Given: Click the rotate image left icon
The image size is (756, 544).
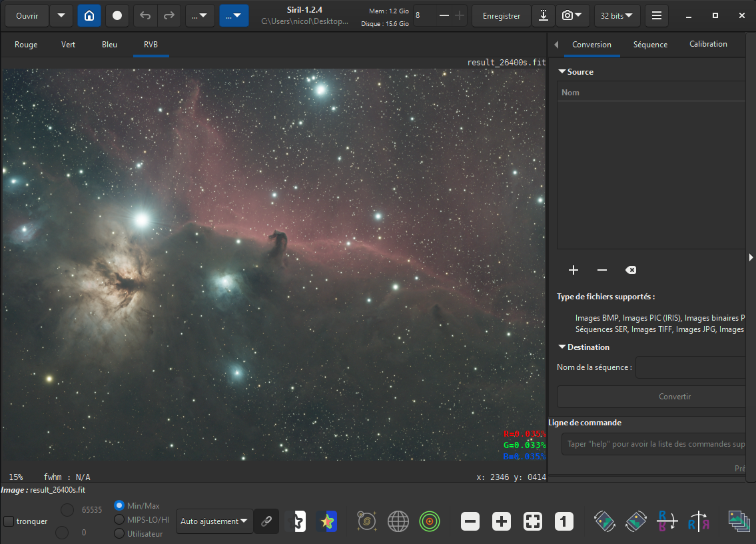Looking at the screenshot, I should click(x=604, y=521).
